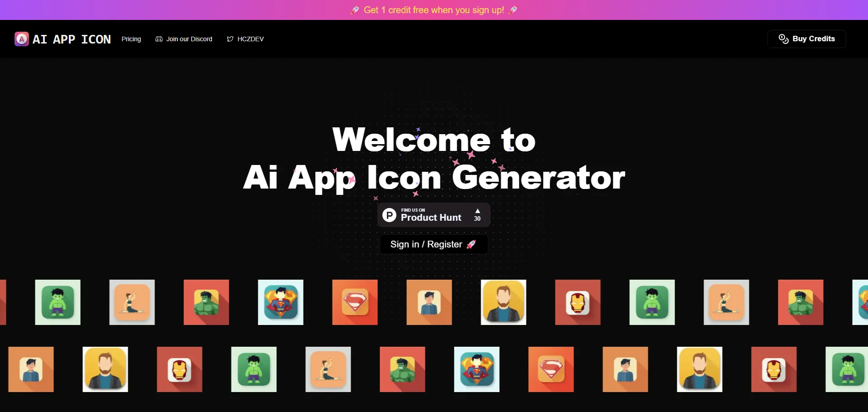Select the Iron Man icon in top row
The height and width of the screenshot is (412, 868).
578,302
